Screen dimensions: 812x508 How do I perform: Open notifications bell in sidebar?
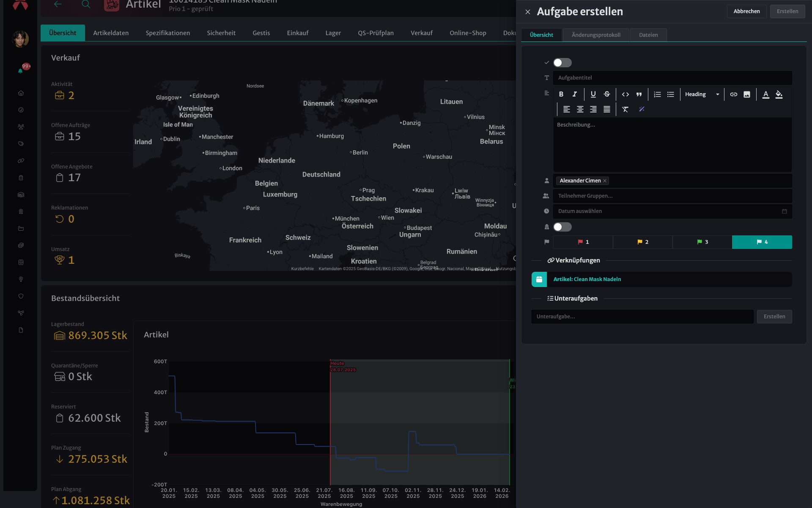click(20, 71)
